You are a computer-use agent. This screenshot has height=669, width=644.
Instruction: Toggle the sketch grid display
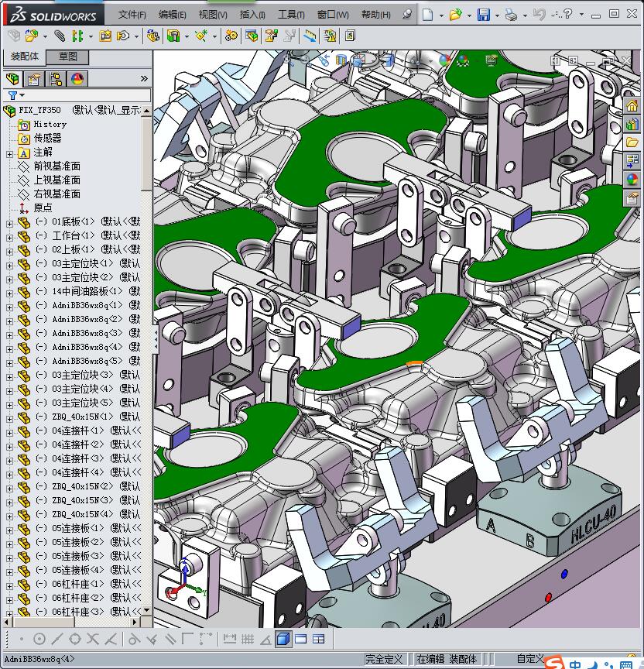(248, 639)
